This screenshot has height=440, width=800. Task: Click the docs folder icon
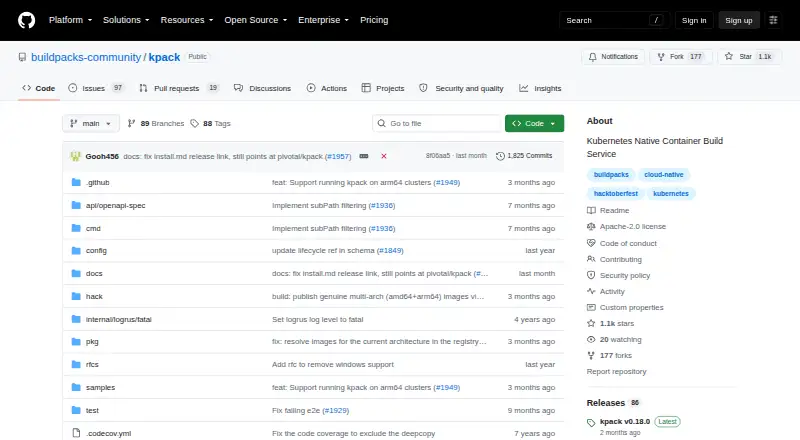(76, 274)
